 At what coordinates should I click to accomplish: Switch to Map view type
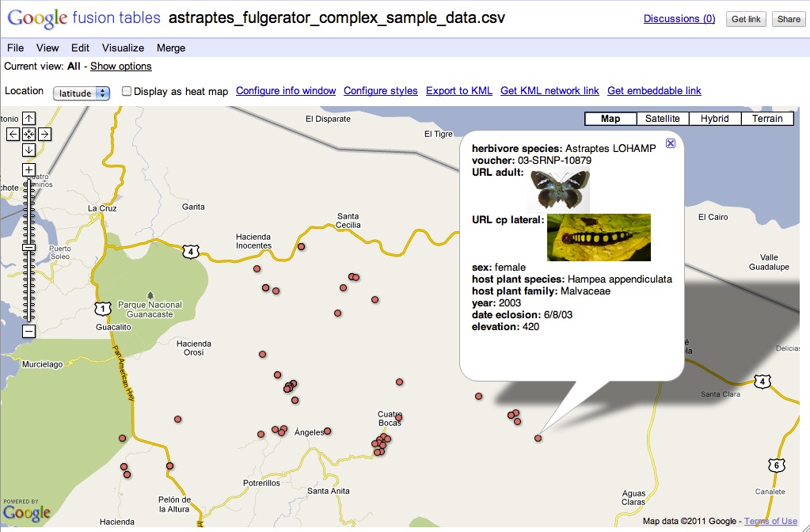[x=610, y=118]
